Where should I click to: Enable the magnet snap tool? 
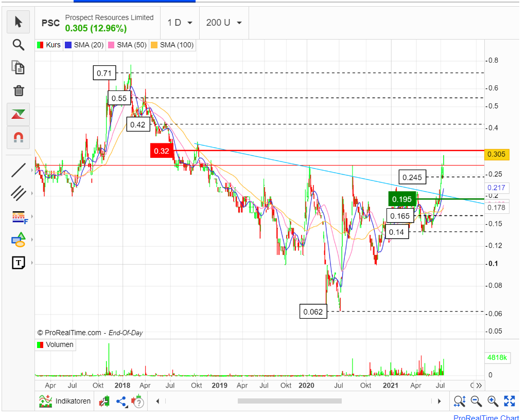(x=18, y=137)
